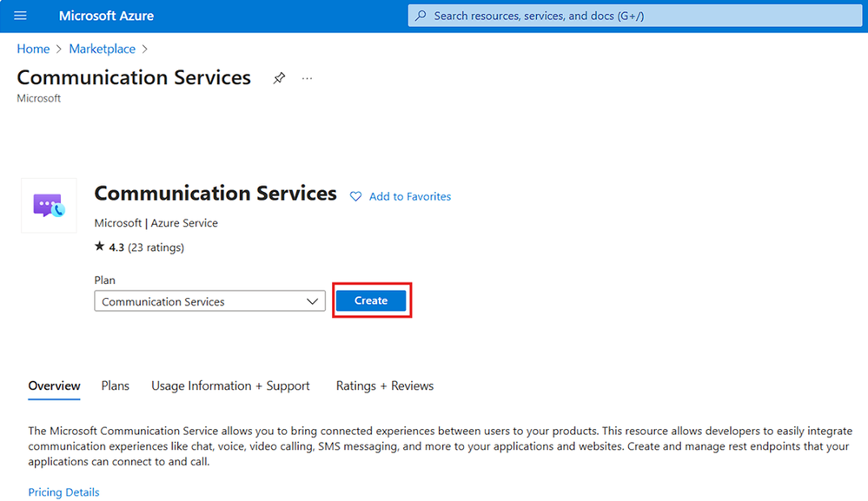Click the Plan field label
868x501 pixels.
[x=104, y=280]
